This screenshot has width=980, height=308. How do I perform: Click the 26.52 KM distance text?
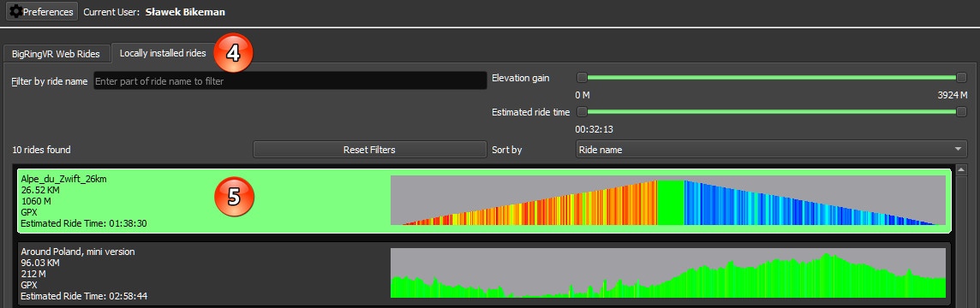(x=40, y=190)
